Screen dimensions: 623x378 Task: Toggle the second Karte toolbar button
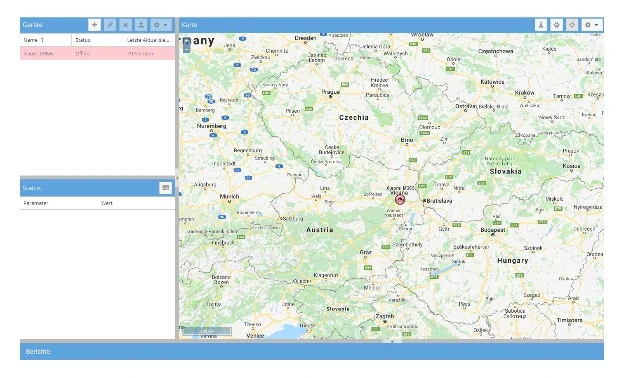coord(556,25)
